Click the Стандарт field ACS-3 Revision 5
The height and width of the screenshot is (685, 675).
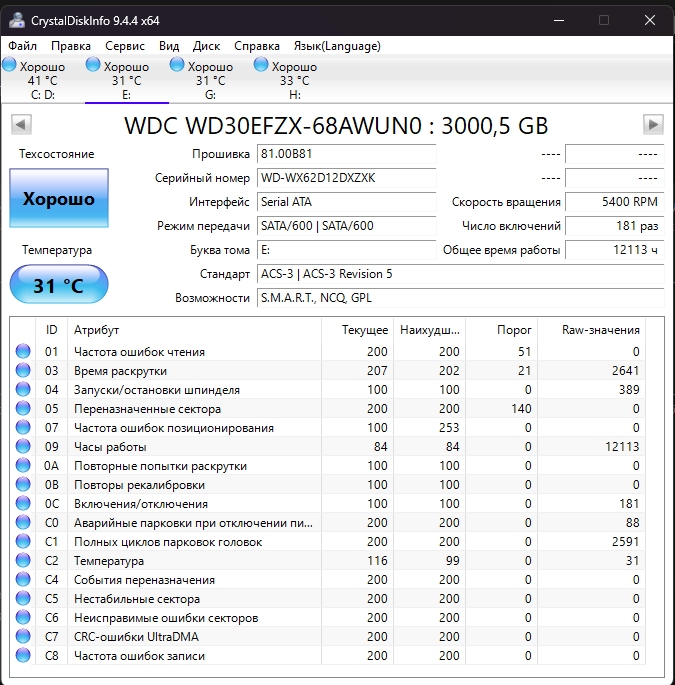460,274
